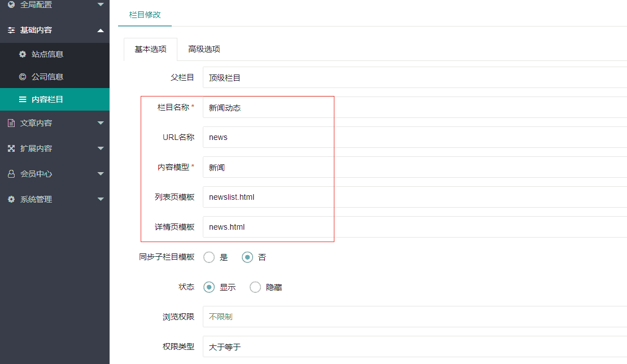Keep 显示 selected for 状态
Viewport: 627px width, 364px height.
pos(210,287)
